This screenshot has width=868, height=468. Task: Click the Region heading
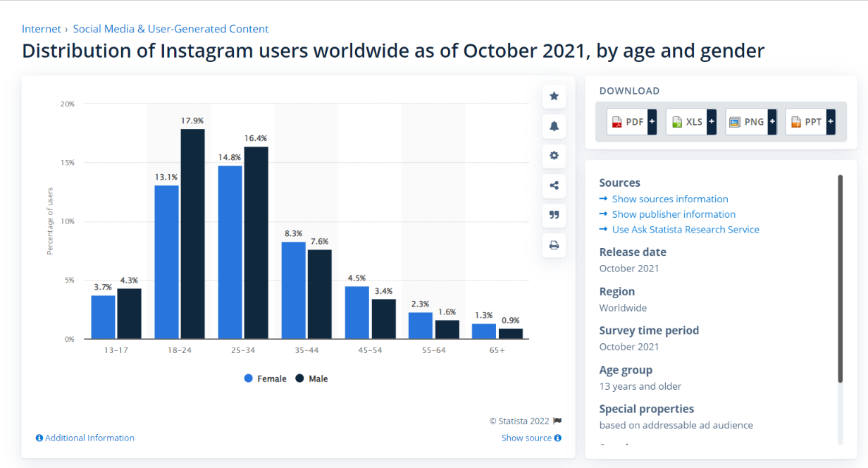617,291
